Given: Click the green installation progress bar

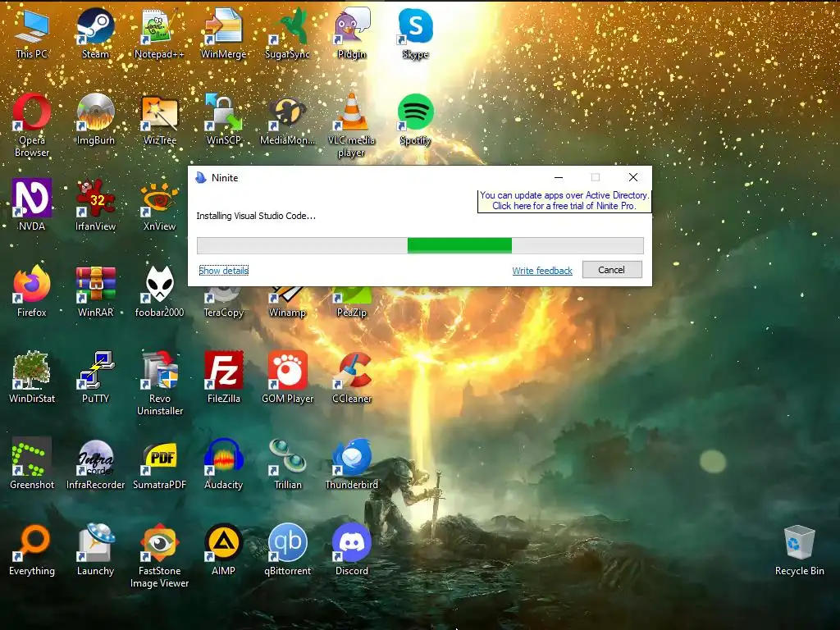Looking at the screenshot, I should point(459,245).
